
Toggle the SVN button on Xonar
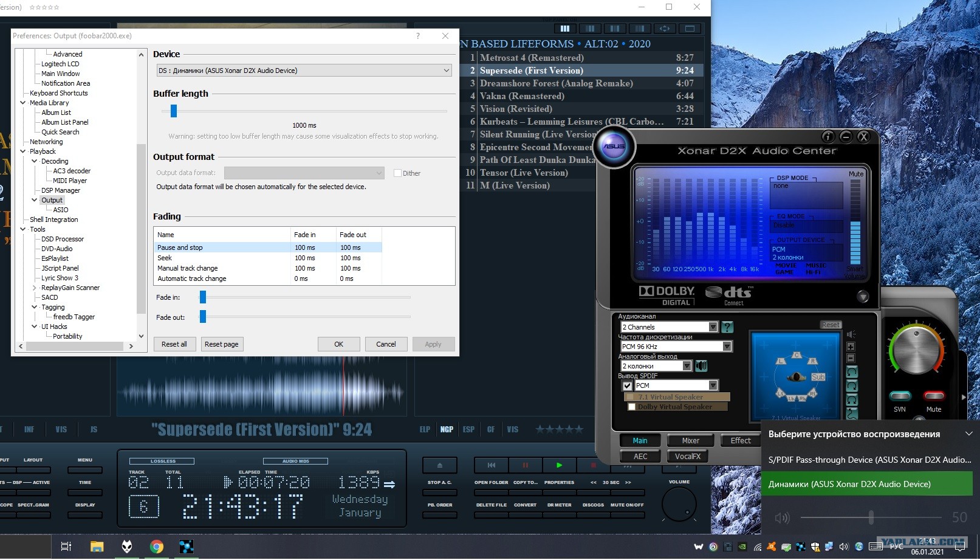click(x=900, y=396)
